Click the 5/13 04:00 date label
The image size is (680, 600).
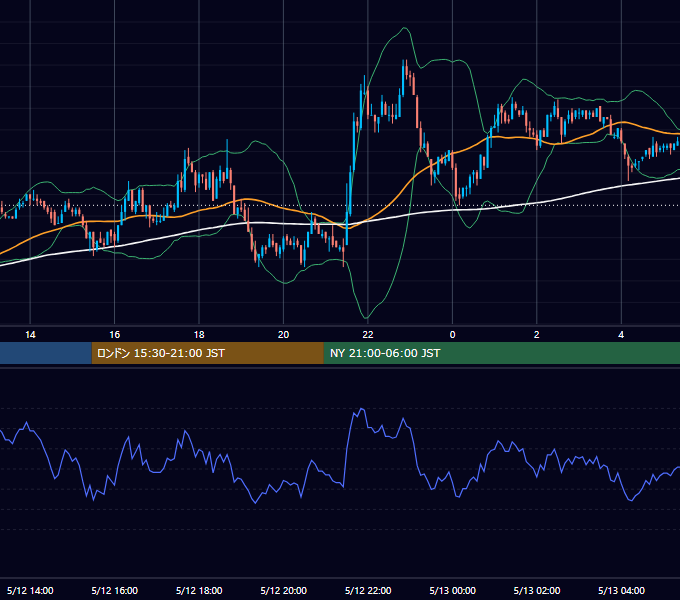click(621, 590)
